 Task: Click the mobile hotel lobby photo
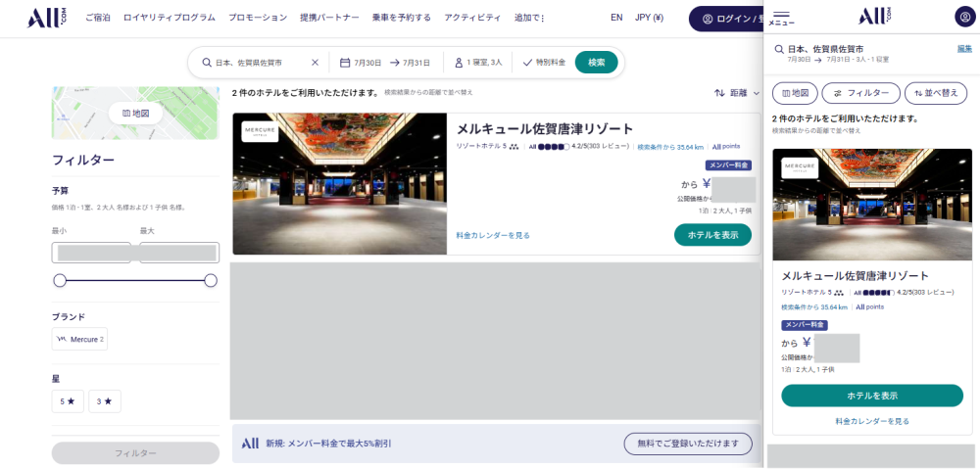point(872,205)
